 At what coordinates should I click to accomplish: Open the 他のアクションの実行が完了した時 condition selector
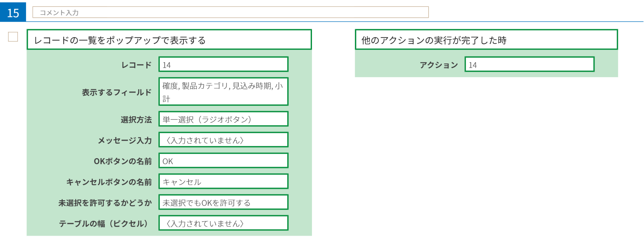(x=486, y=40)
